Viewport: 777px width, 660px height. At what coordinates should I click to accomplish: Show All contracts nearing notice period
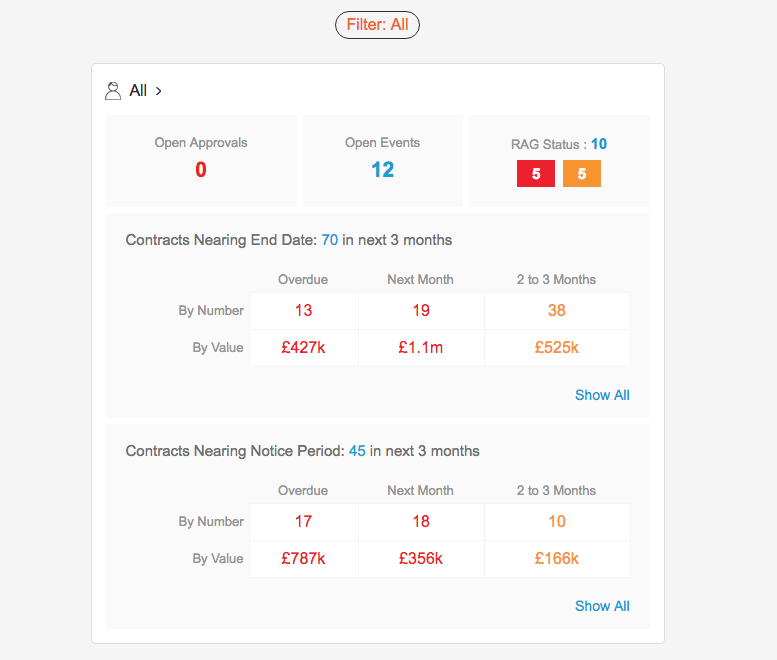602,606
